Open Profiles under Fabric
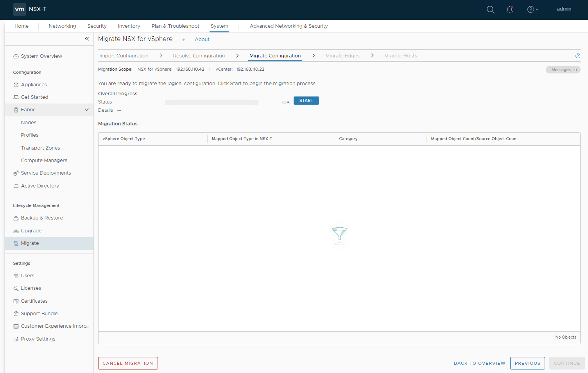 click(x=30, y=135)
